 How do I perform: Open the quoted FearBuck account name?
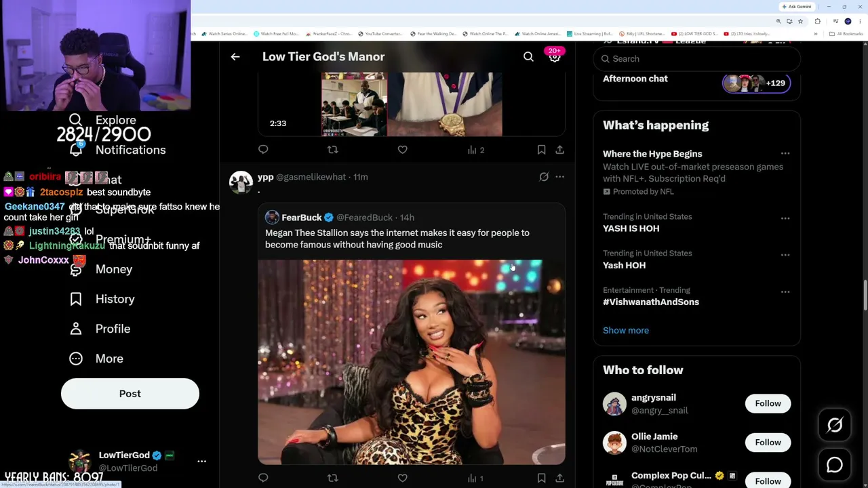click(x=302, y=218)
